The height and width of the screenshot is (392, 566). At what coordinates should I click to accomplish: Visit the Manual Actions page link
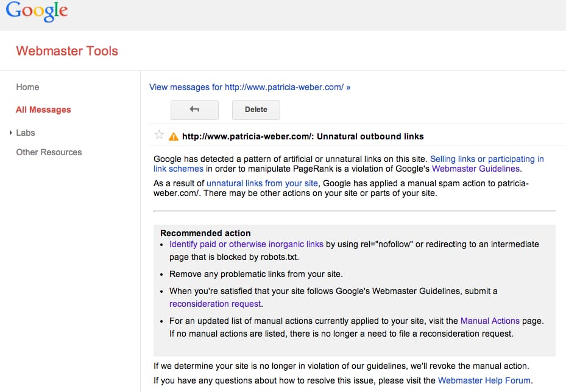click(x=490, y=321)
